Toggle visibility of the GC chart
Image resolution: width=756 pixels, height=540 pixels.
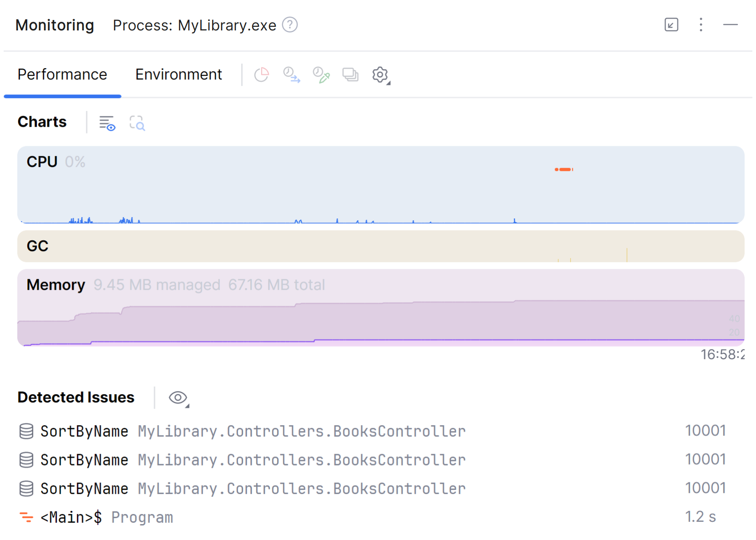37,246
